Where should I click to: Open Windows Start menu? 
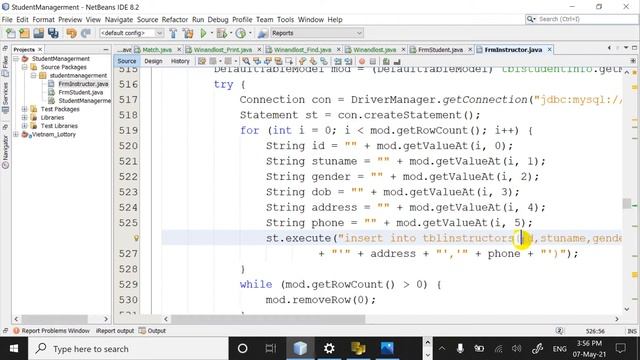pyautogui.click(x=14, y=349)
